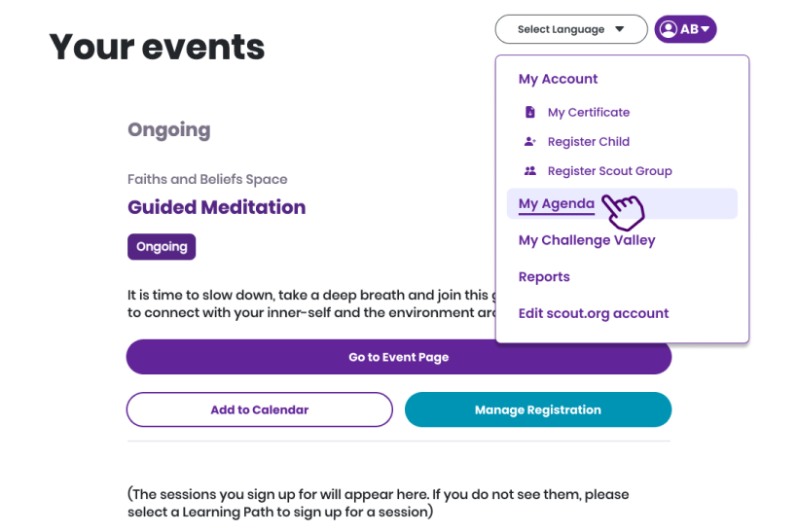Open the Guided Meditation event title link
Viewport: 798px width, 532px height.
tap(216, 207)
